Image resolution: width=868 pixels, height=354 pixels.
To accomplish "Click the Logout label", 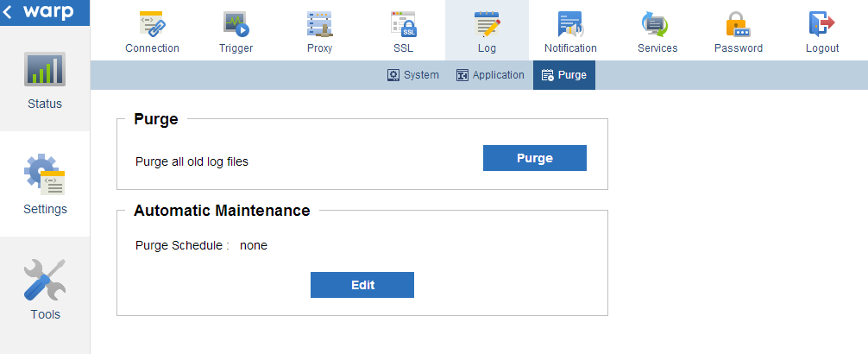I will coord(822,48).
